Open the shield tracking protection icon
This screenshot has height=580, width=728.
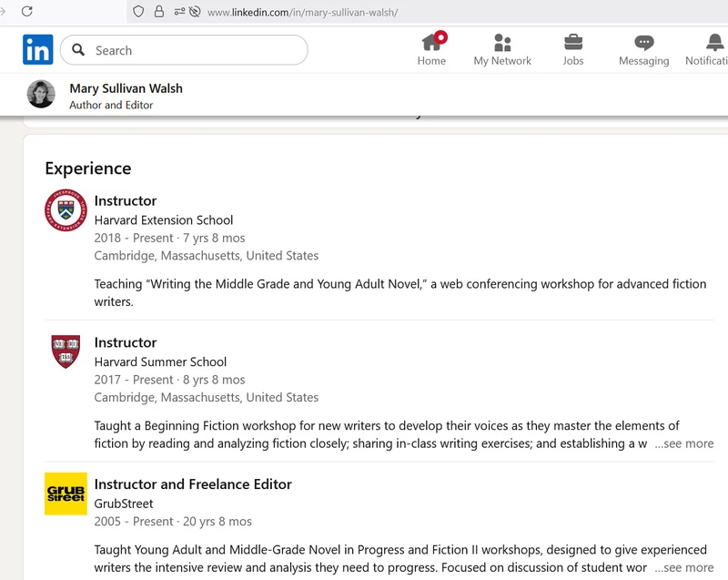[x=138, y=12]
